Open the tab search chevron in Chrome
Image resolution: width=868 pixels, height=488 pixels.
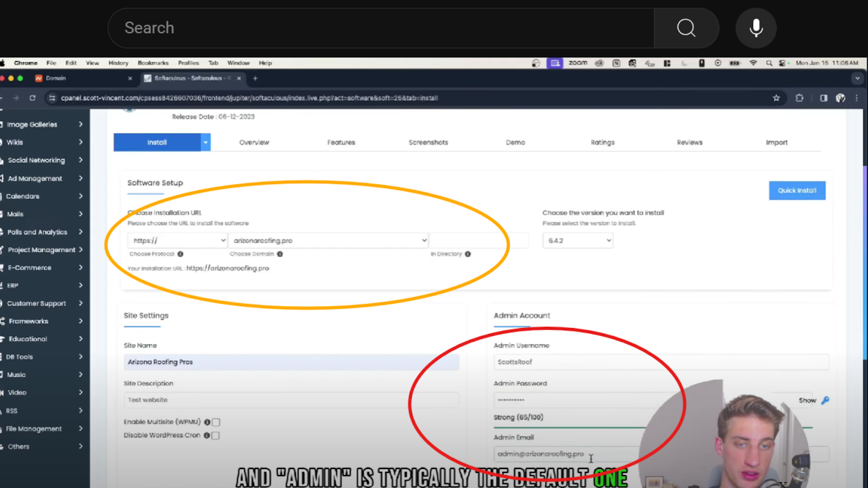857,78
